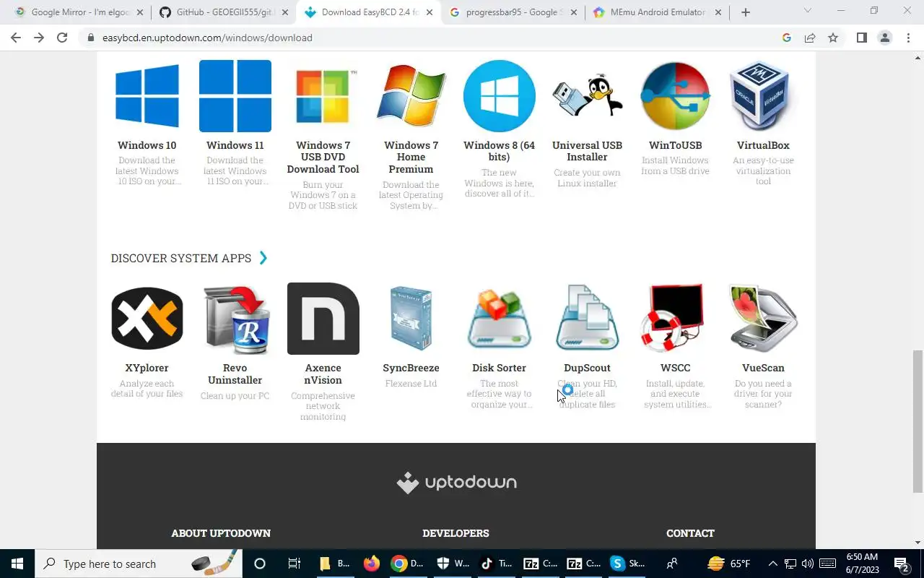The image size is (924, 578).
Task: Select the Revo Uninstaller icon
Action: pos(235,319)
